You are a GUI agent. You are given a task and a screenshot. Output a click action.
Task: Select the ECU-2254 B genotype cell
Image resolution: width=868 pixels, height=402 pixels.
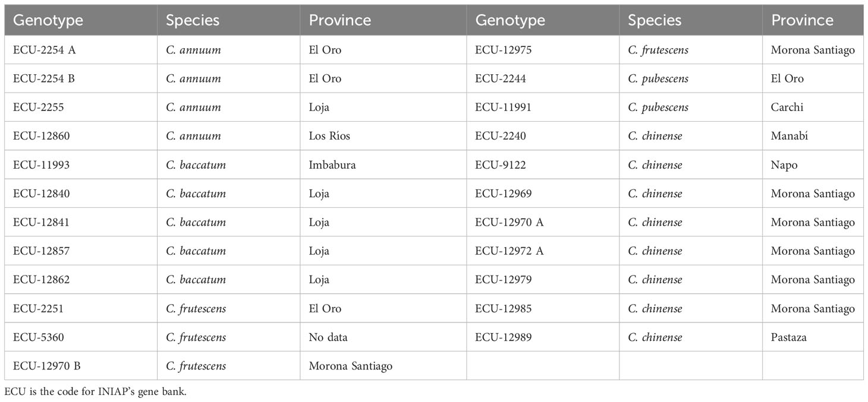click(81, 78)
